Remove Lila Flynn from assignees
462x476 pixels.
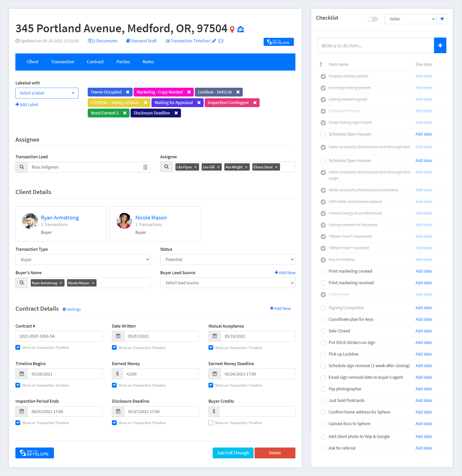click(x=195, y=167)
